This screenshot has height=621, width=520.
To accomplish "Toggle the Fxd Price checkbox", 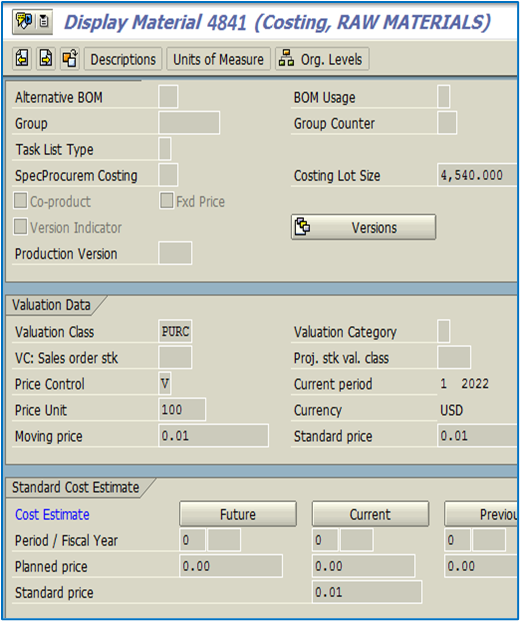I will click(x=166, y=201).
